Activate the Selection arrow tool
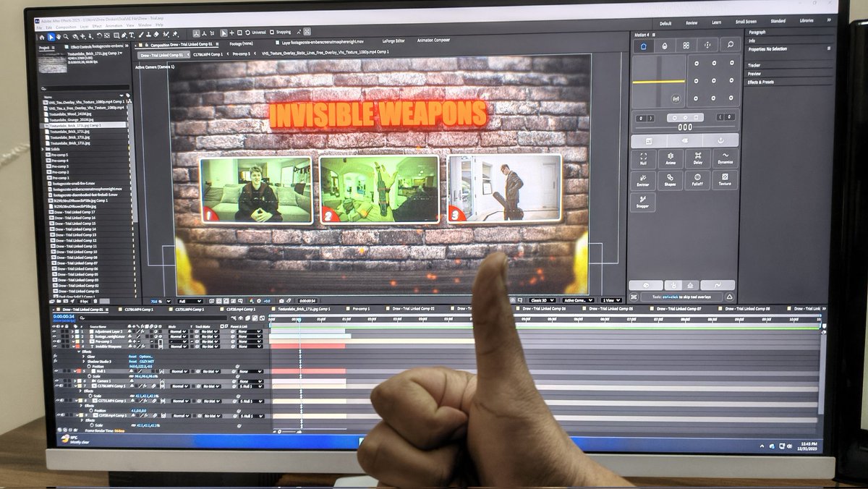The width and height of the screenshot is (868, 489). (x=51, y=37)
